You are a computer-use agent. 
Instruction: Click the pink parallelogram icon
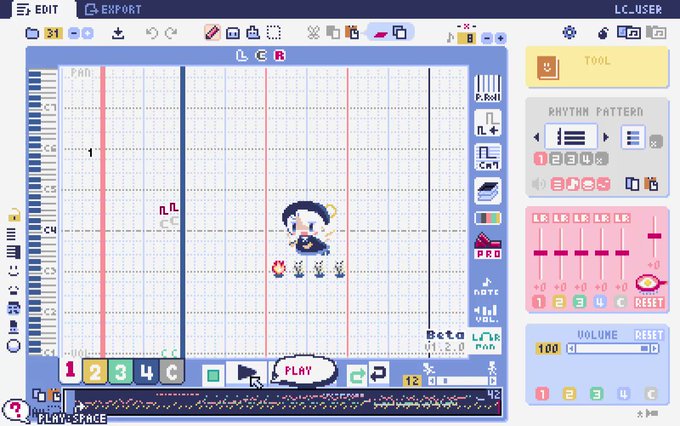[380, 33]
